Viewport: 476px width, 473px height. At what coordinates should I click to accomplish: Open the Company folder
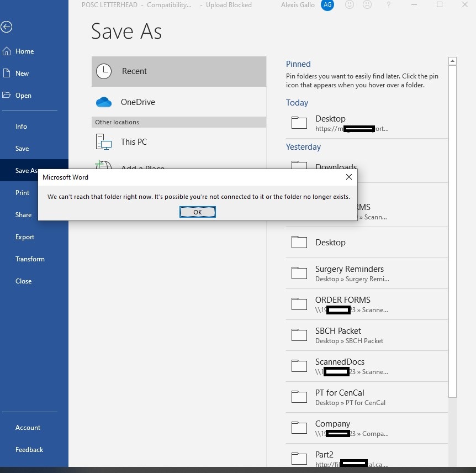click(x=367, y=428)
